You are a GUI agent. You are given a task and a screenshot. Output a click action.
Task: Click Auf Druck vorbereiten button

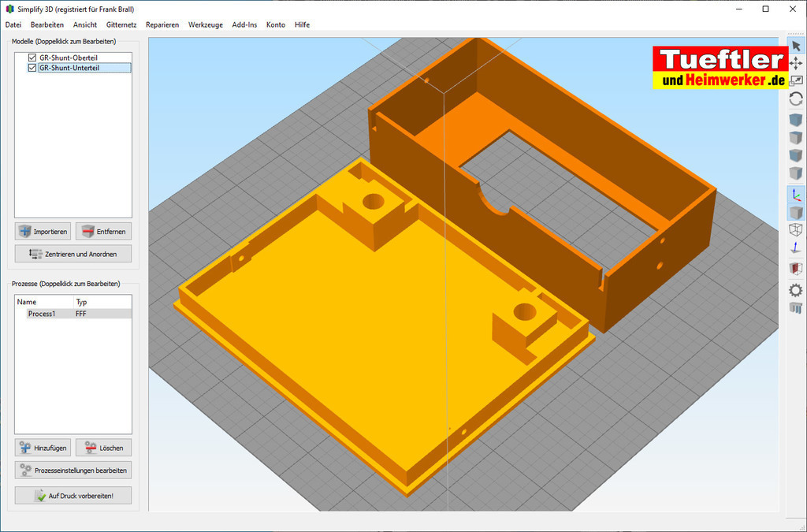(x=73, y=496)
